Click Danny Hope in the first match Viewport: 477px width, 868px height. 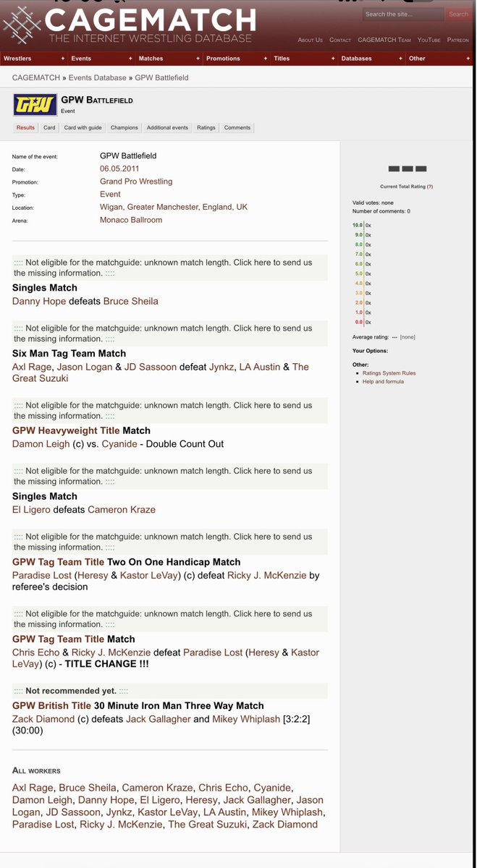click(x=39, y=301)
